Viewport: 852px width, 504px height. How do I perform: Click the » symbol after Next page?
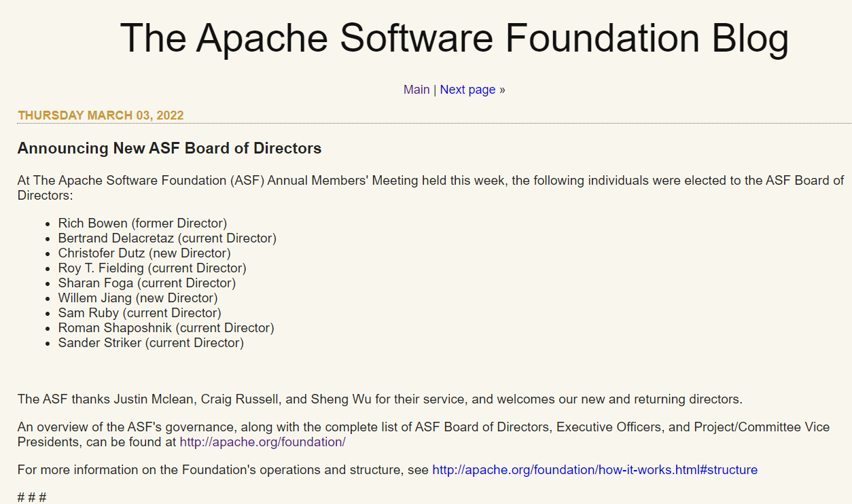click(502, 90)
